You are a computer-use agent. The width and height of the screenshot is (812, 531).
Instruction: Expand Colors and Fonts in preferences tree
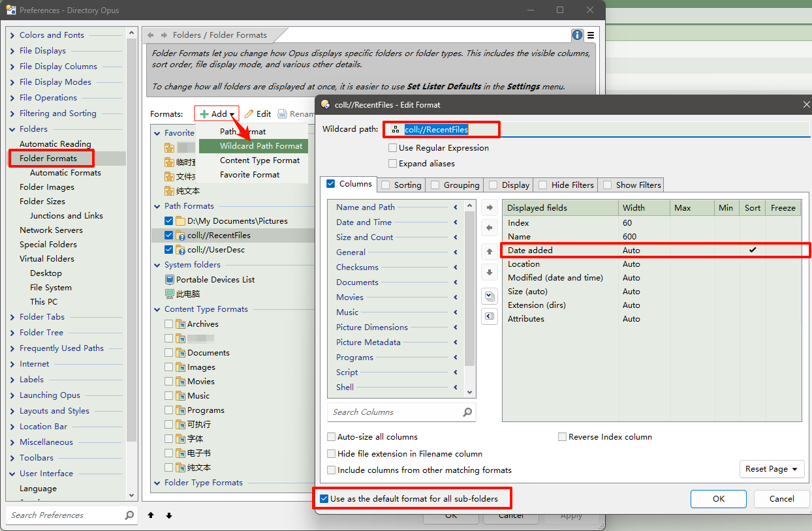pos(12,35)
